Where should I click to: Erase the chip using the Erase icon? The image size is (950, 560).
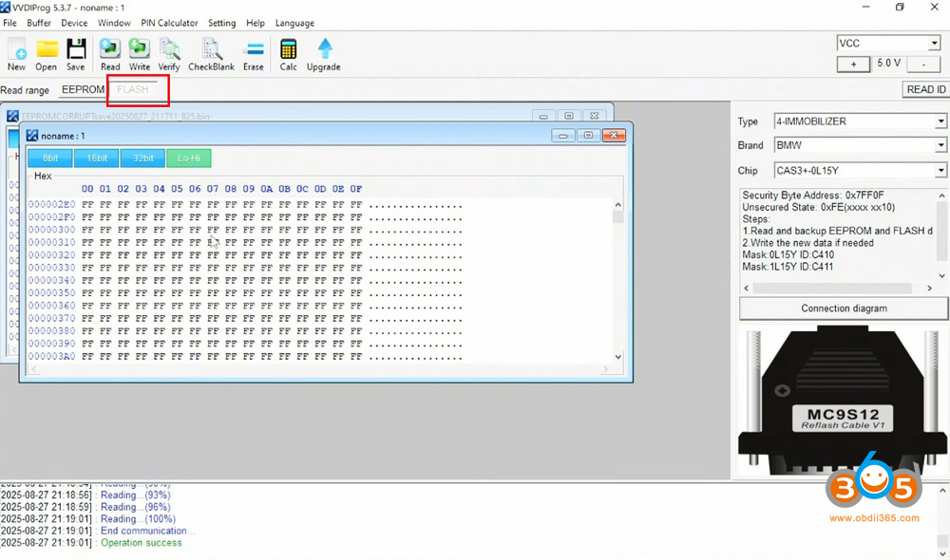[x=254, y=54]
